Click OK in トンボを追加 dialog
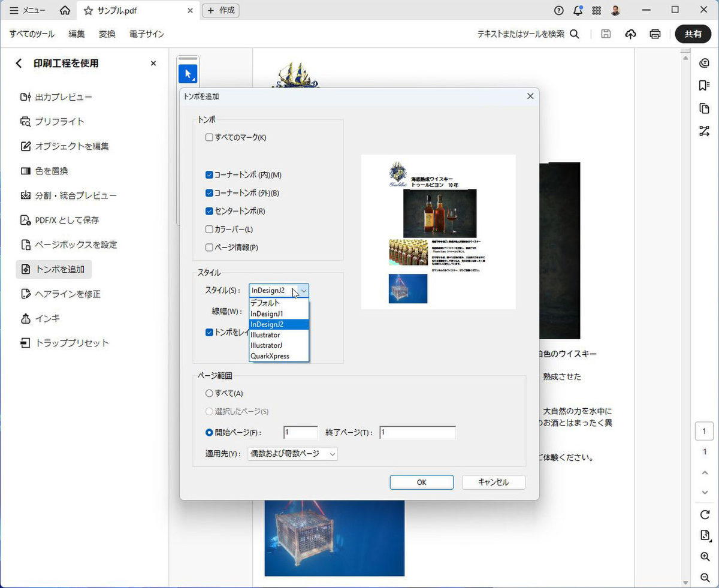Image resolution: width=719 pixels, height=588 pixels. click(422, 483)
